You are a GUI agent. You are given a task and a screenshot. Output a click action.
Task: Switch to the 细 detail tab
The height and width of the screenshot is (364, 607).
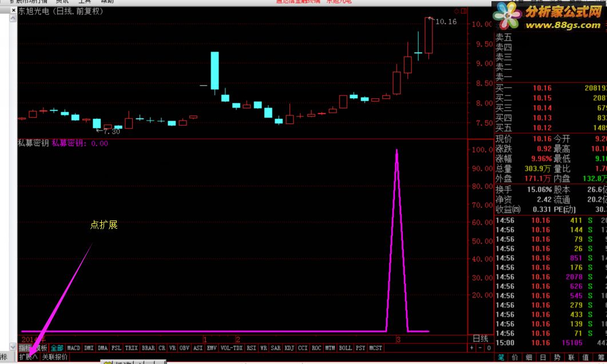click(x=529, y=357)
